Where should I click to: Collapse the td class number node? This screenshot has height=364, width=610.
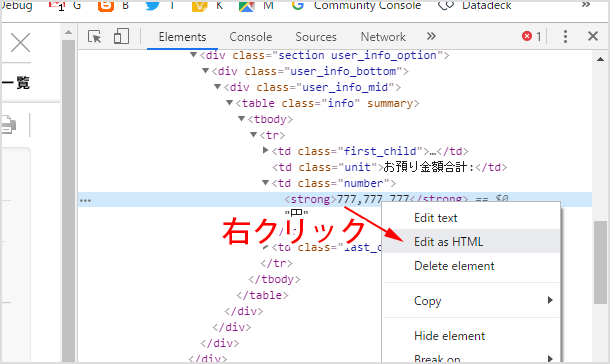tap(266, 182)
